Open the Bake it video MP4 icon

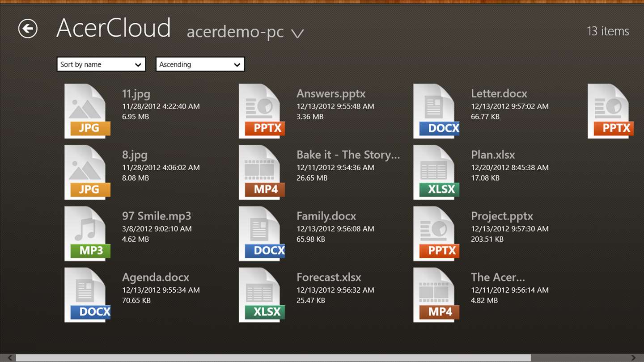[x=262, y=172]
